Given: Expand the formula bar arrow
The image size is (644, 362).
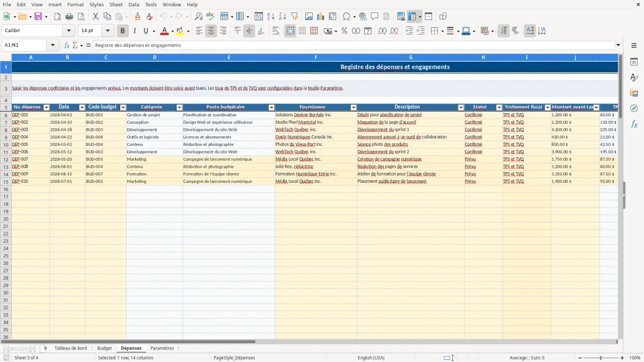Looking at the screenshot, I should pyautogui.click(x=618, y=45).
